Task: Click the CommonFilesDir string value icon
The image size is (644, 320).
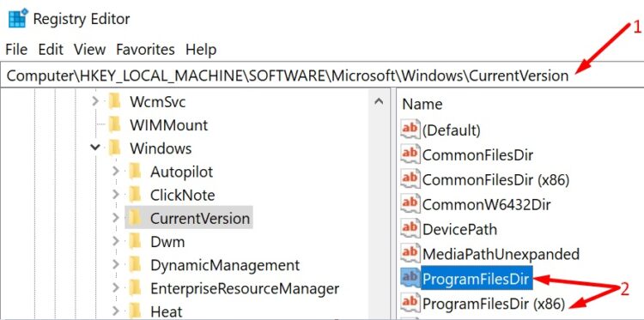Action: 410,154
